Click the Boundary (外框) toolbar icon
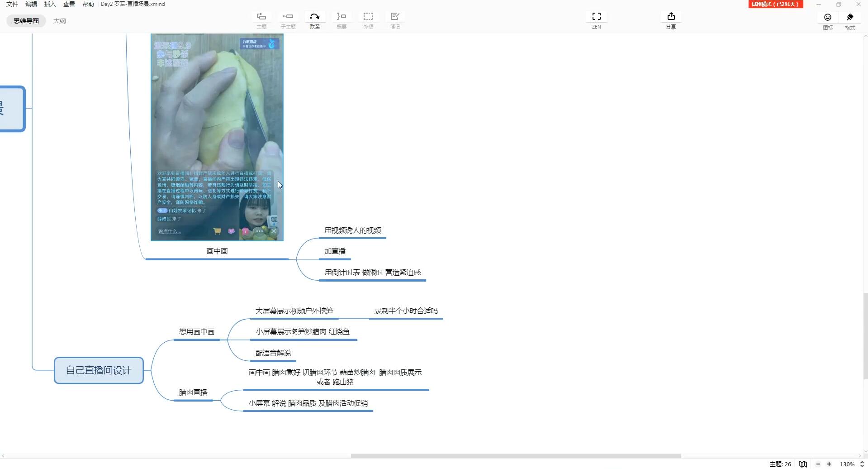This screenshot has width=868, height=469. point(368,20)
